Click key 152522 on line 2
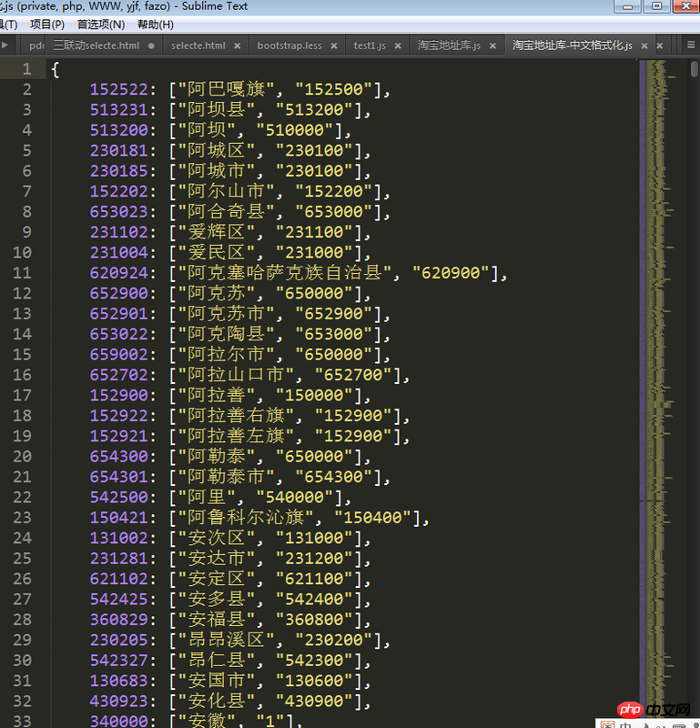The image size is (700, 728). 119,89
